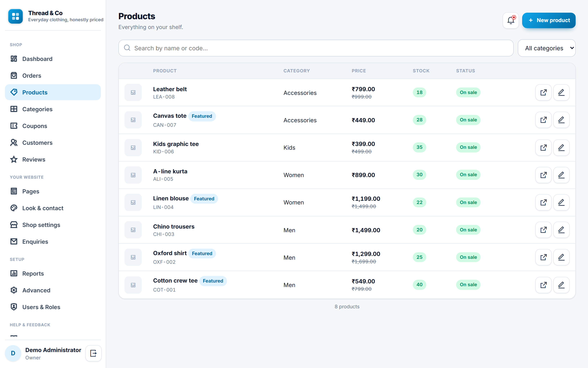
Task: Edit the Leather belt product
Action: pyautogui.click(x=561, y=92)
